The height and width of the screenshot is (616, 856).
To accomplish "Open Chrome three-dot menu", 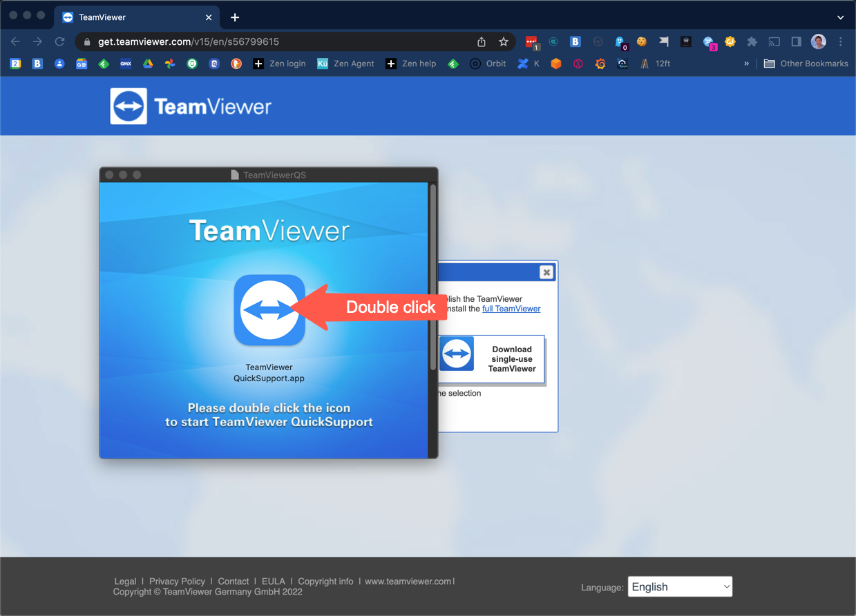I will coord(841,41).
